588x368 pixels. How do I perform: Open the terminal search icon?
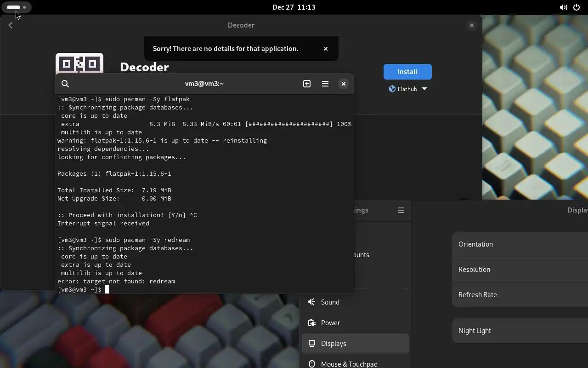65,84
